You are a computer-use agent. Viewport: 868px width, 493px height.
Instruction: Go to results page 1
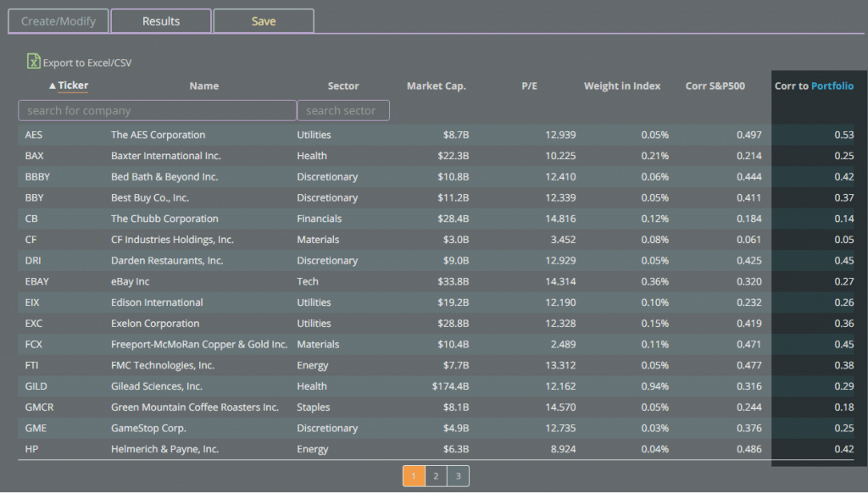[x=414, y=476]
